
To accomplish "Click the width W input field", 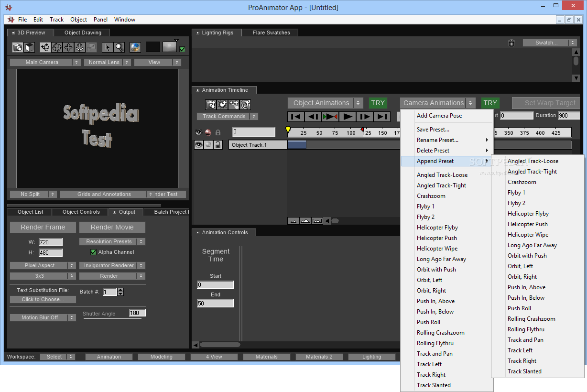I will pyautogui.click(x=51, y=242).
